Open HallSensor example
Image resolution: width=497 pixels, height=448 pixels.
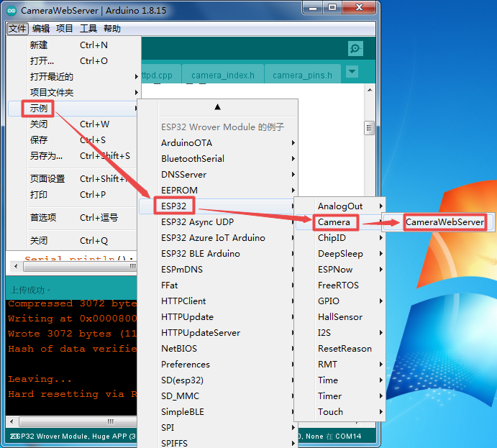click(x=340, y=317)
